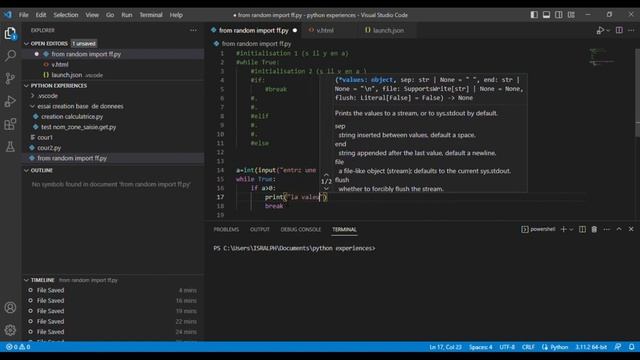Click the VS Code logo icon
The image size is (640, 360).
pos(8,15)
